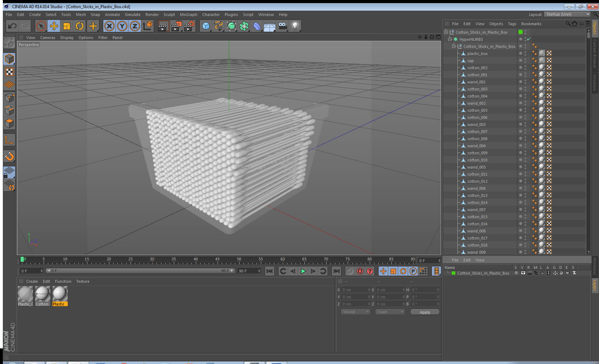
Task: Open the World coordinate system dropdown
Action: [355, 312]
